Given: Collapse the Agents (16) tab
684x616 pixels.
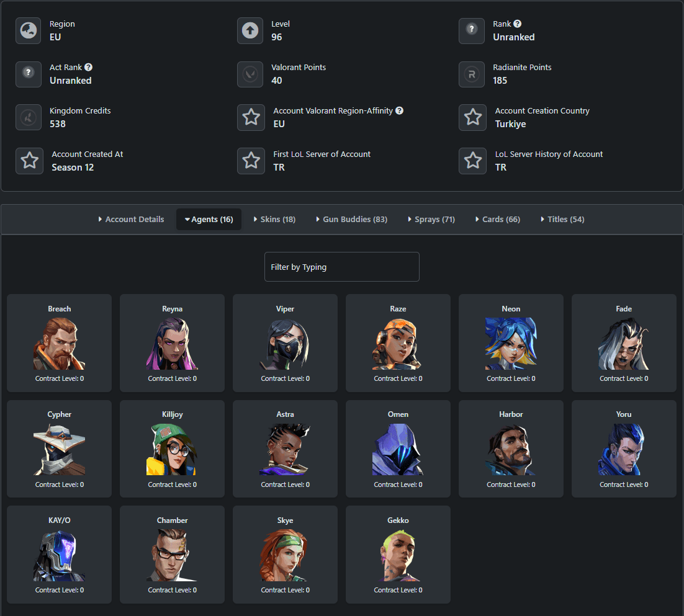Looking at the screenshot, I should pos(209,219).
